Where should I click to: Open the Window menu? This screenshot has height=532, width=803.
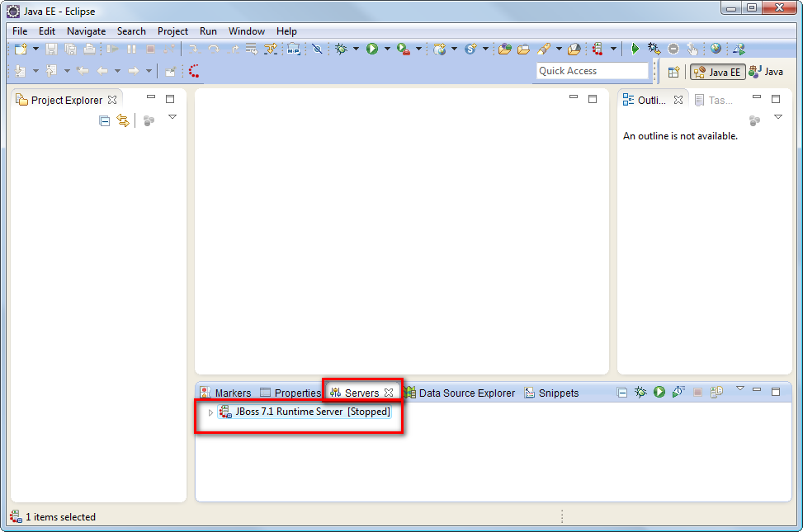click(x=246, y=31)
